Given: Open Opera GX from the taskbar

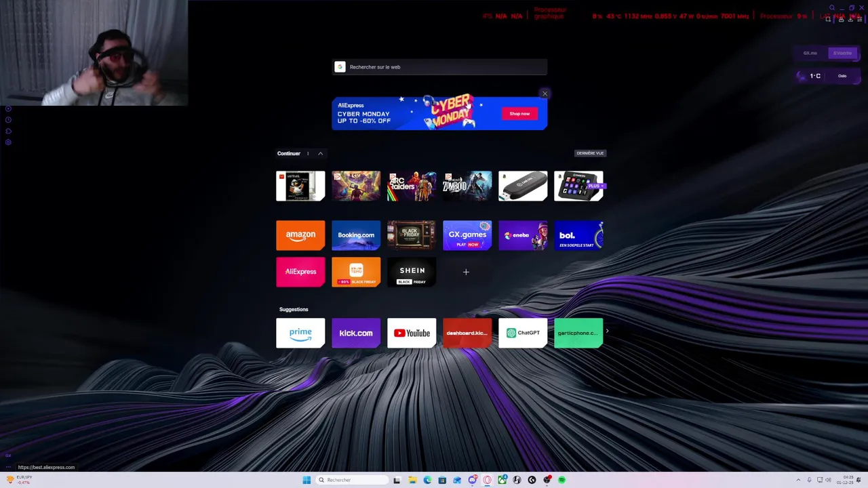Looking at the screenshot, I should [x=487, y=480].
